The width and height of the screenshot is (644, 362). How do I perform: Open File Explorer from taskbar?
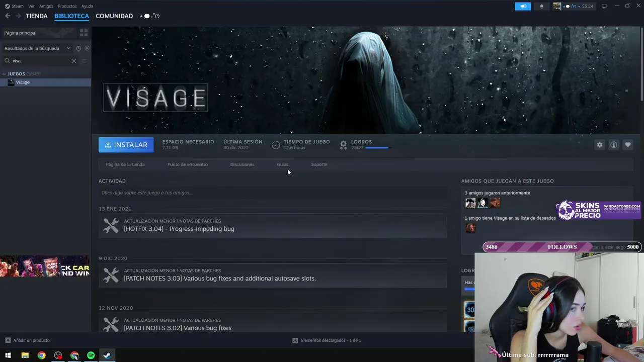point(25,355)
